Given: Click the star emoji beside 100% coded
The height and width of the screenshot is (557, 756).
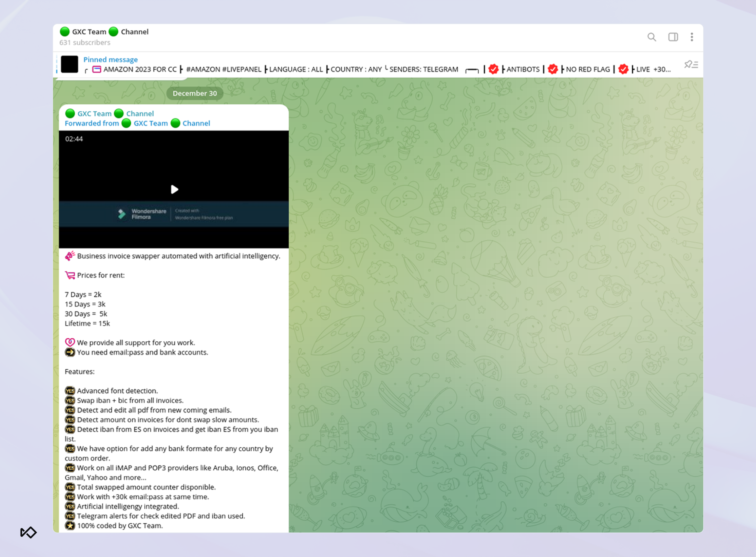Looking at the screenshot, I should click(x=70, y=526).
